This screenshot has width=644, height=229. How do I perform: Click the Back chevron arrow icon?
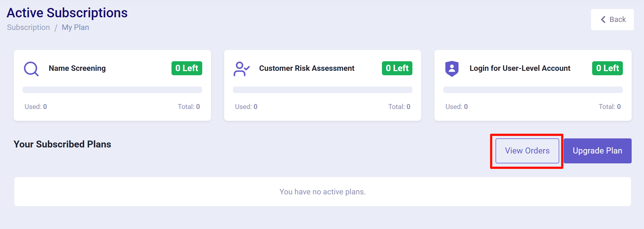pyautogui.click(x=603, y=19)
